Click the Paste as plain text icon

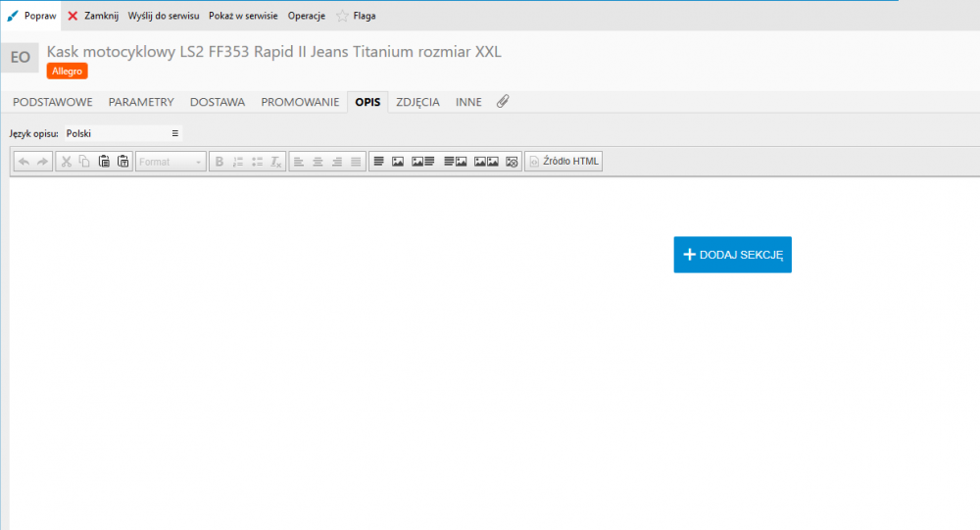[x=123, y=162]
